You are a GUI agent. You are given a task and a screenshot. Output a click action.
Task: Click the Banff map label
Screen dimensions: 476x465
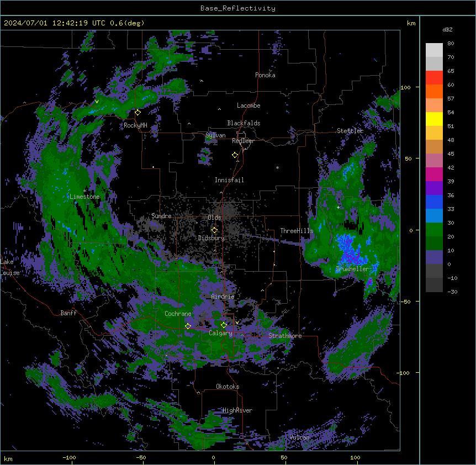[68, 313]
